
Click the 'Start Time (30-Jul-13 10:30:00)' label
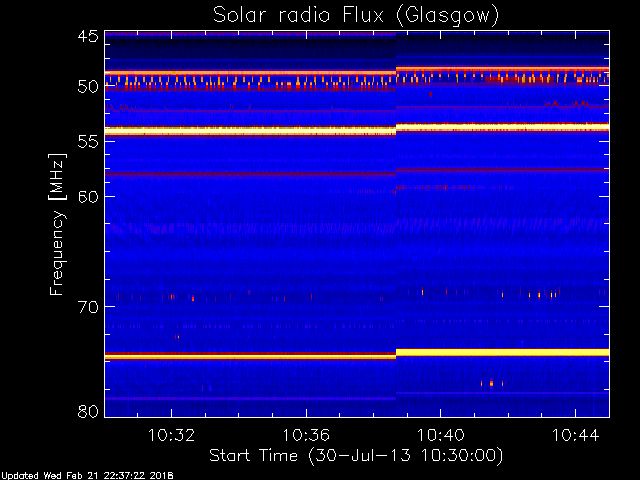click(x=356, y=456)
